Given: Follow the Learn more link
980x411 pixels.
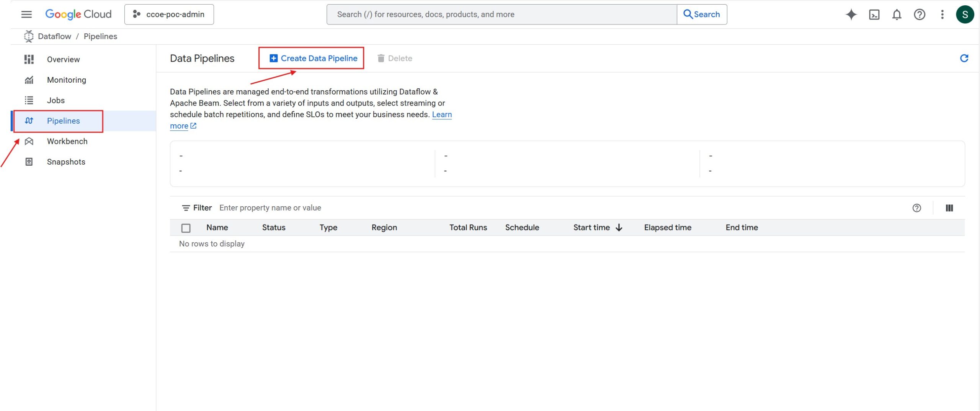Looking at the screenshot, I should click(x=441, y=114).
